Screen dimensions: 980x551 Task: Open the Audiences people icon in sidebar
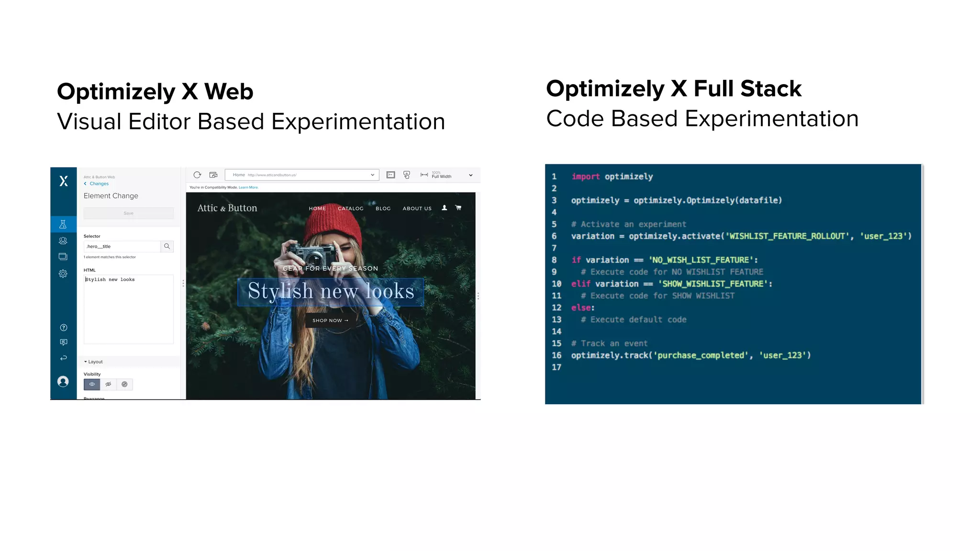pyautogui.click(x=63, y=241)
